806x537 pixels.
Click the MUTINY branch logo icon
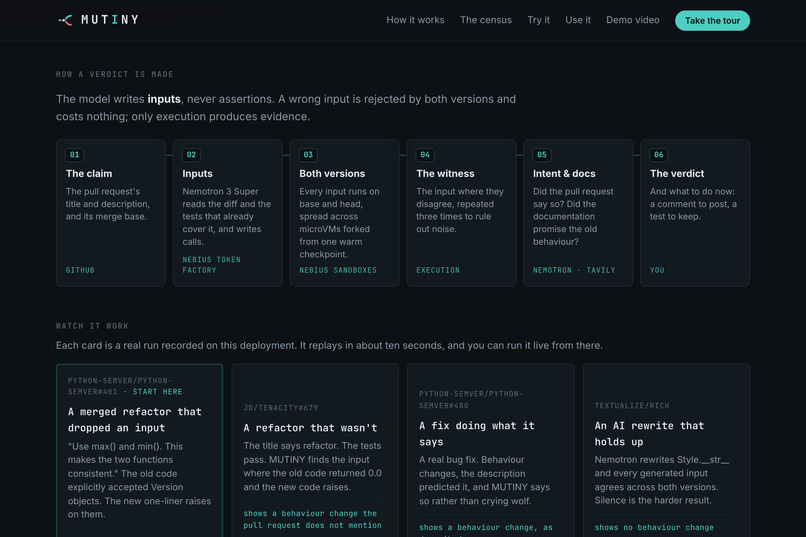pyautogui.click(x=65, y=20)
